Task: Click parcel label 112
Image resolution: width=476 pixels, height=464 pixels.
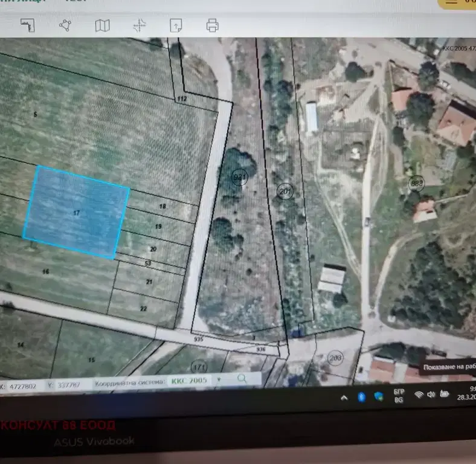Action: [x=182, y=98]
